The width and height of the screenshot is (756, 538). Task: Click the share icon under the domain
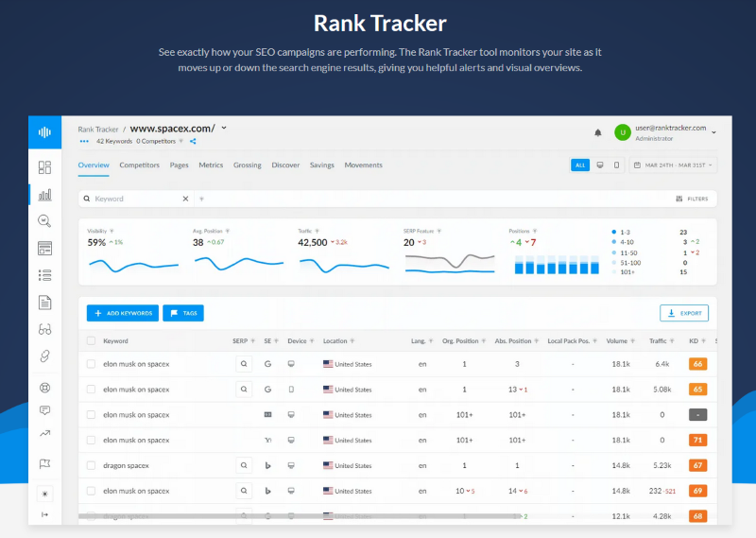[x=193, y=142]
